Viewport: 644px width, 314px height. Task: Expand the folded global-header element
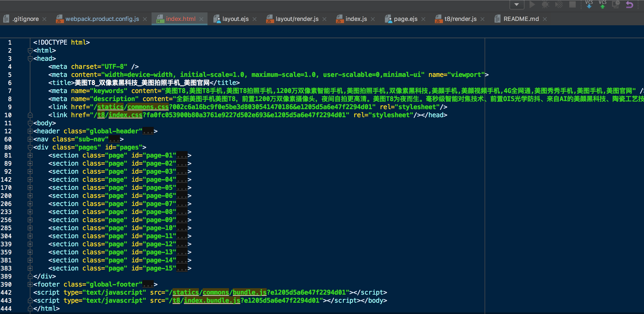(30, 131)
